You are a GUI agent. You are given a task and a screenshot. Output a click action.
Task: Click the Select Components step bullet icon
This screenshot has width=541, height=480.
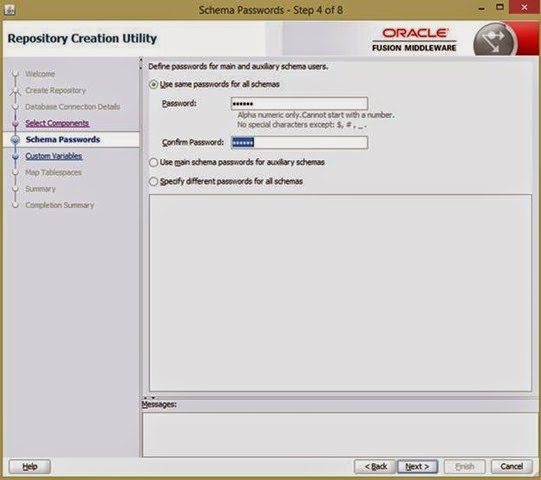point(15,123)
